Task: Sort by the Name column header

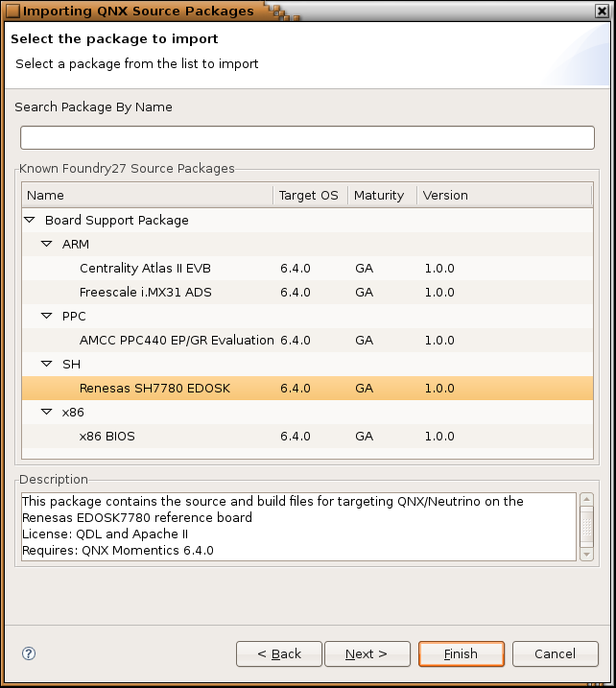Action: click(148, 195)
